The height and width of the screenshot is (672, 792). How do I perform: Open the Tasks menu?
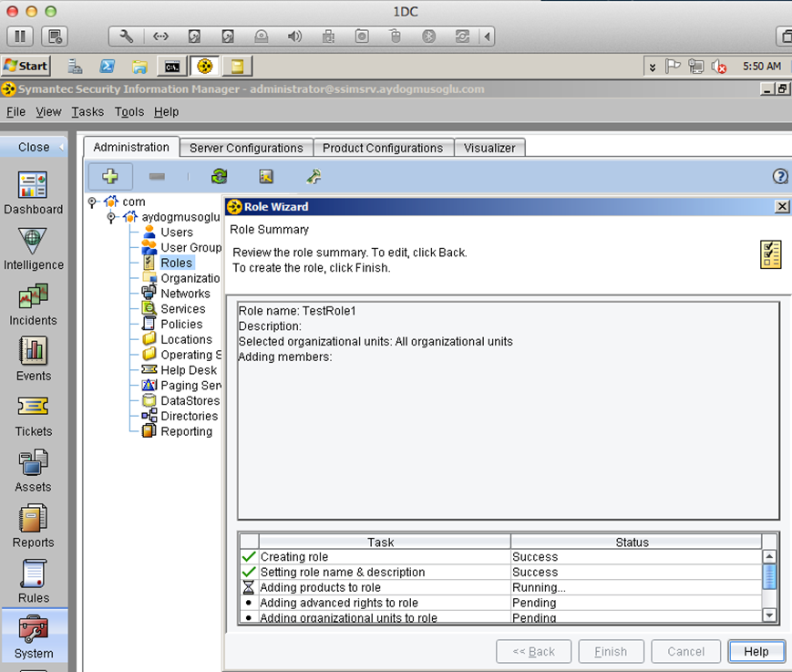pyautogui.click(x=87, y=111)
